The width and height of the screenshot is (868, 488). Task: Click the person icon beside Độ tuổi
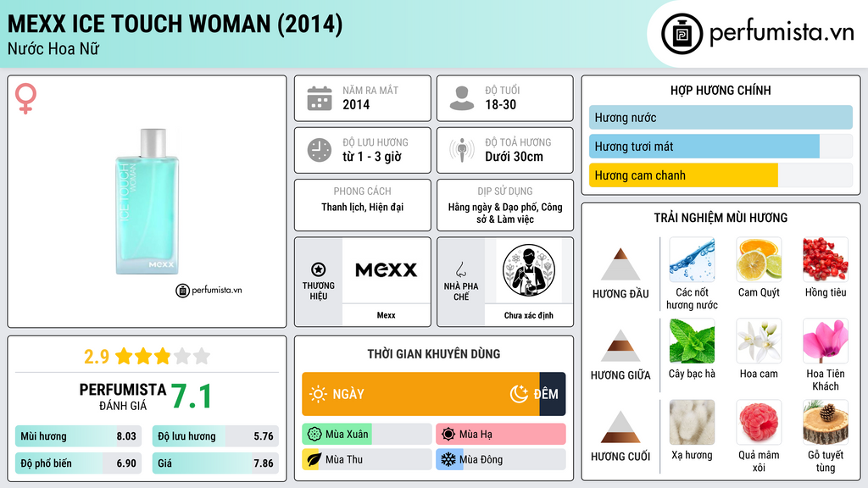(462, 98)
